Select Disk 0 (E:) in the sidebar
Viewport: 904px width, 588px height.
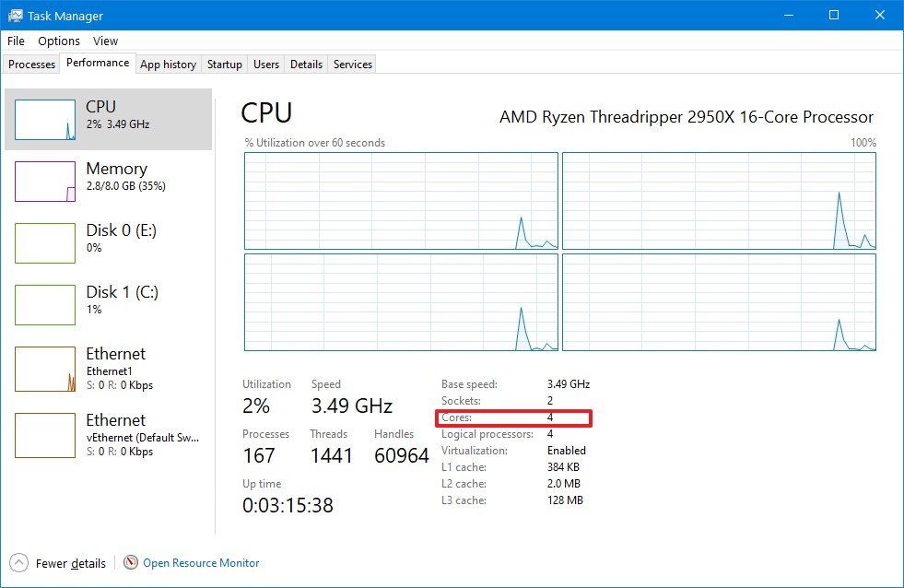[x=109, y=237]
